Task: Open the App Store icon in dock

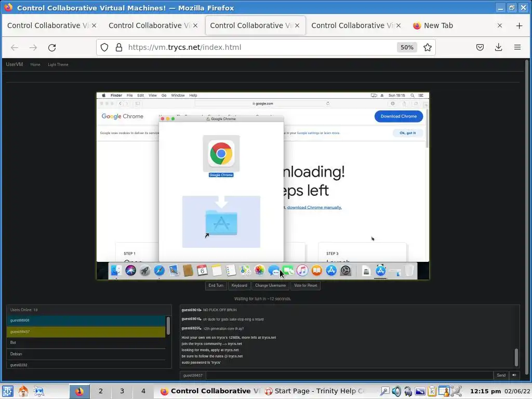Action: [x=331, y=270]
